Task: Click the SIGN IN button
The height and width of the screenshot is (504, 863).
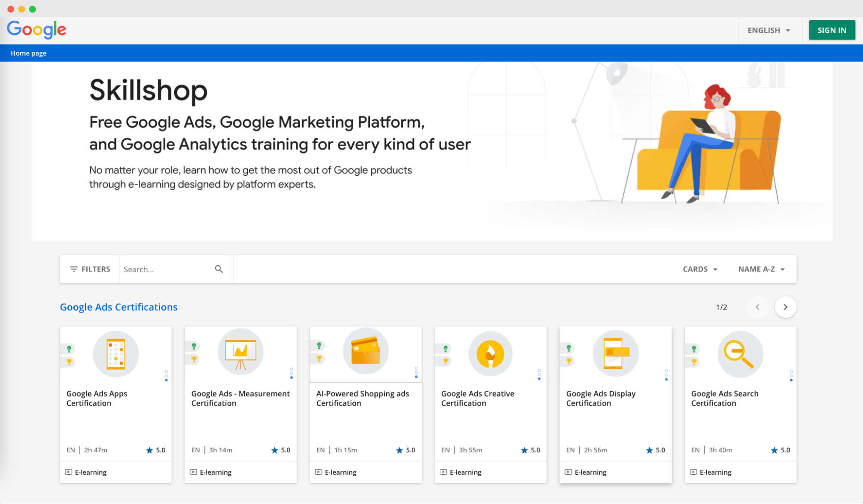Action: coord(831,30)
